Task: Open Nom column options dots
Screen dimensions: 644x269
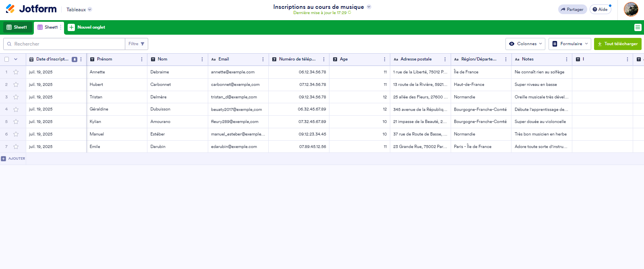Action: click(202, 59)
